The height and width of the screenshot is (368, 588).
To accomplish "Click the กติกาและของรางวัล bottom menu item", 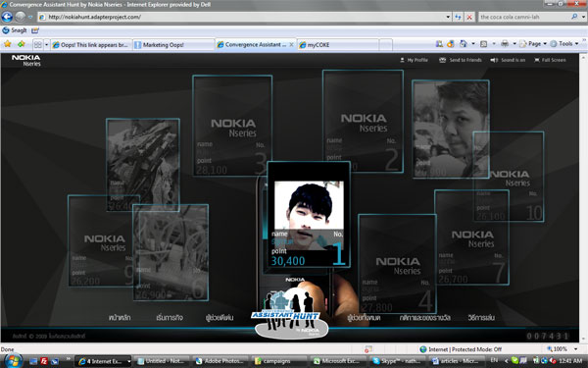I will [425, 318].
